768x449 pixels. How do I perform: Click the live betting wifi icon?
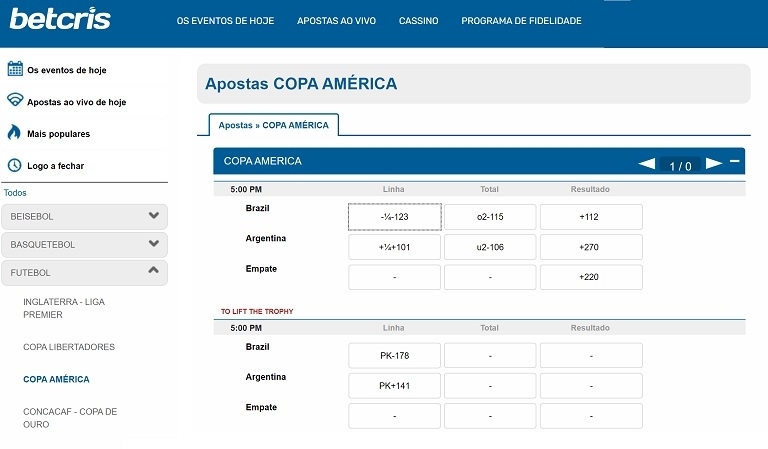tap(15, 101)
